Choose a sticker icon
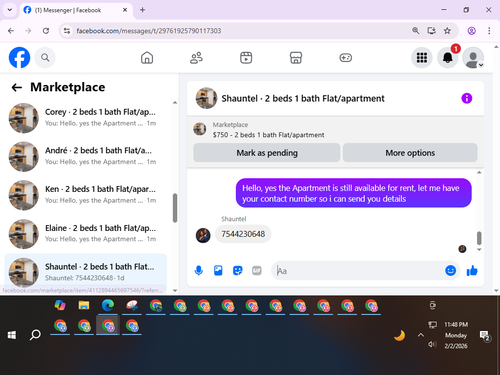Image resolution: width=500 pixels, height=375 pixels. [x=237, y=270]
